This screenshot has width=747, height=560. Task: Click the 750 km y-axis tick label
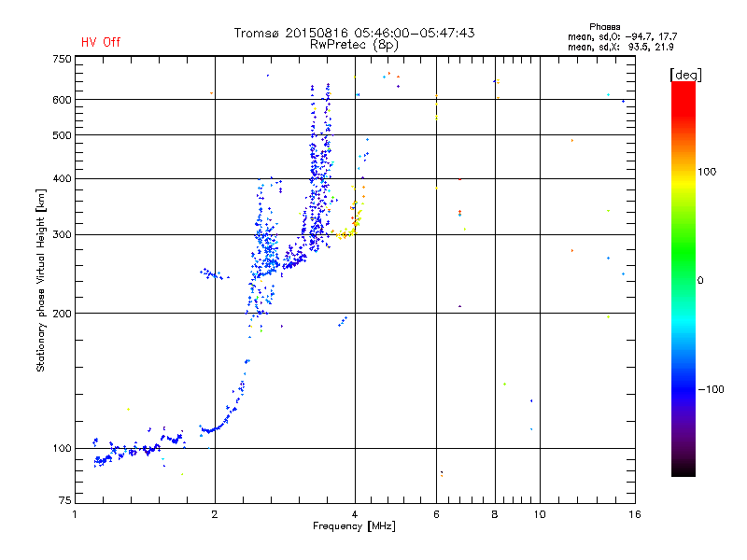pyautogui.click(x=62, y=59)
